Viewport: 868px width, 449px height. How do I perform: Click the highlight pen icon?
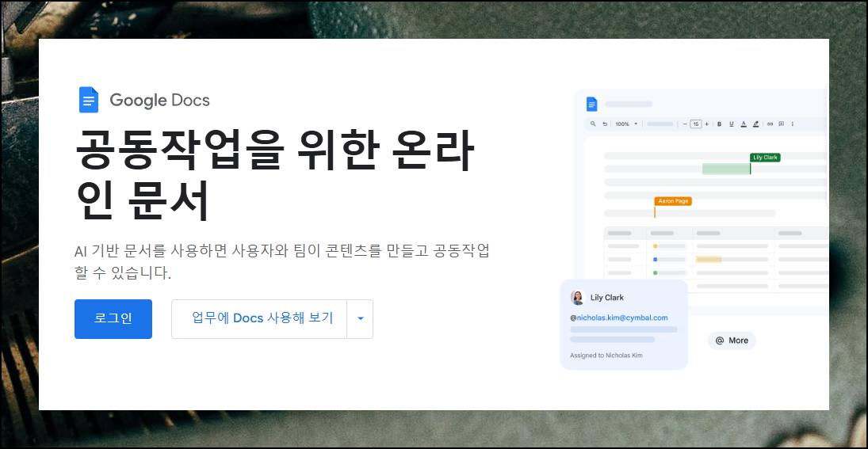tap(755, 124)
